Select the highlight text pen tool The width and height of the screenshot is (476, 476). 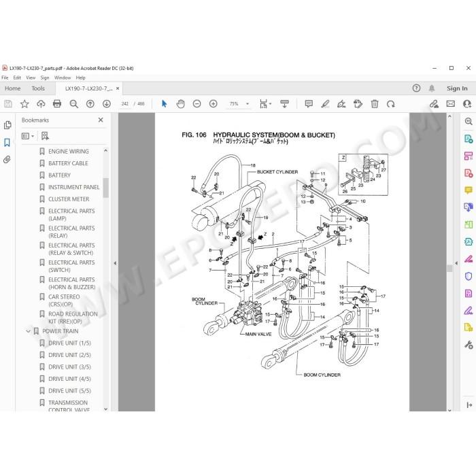325,104
